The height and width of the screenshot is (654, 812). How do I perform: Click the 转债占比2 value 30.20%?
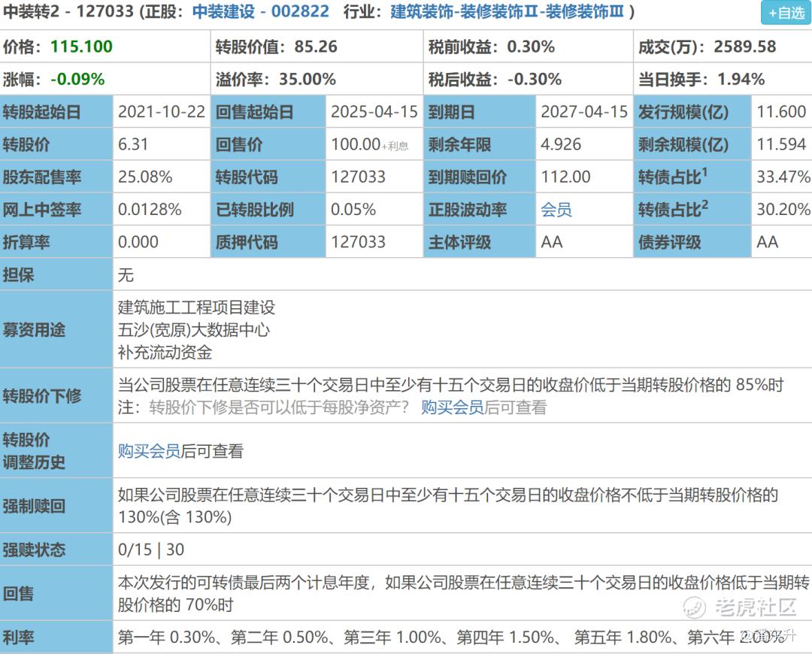(783, 210)
